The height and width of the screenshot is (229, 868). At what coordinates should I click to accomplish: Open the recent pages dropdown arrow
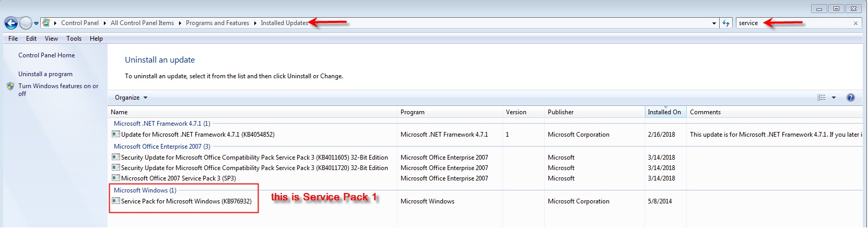pos(36,23)
